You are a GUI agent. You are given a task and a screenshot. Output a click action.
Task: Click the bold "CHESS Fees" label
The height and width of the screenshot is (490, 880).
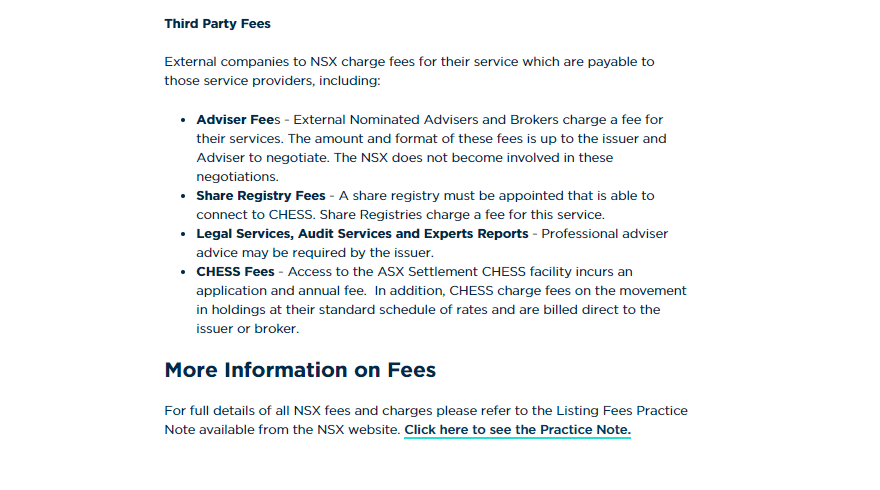tap(235, 272)
